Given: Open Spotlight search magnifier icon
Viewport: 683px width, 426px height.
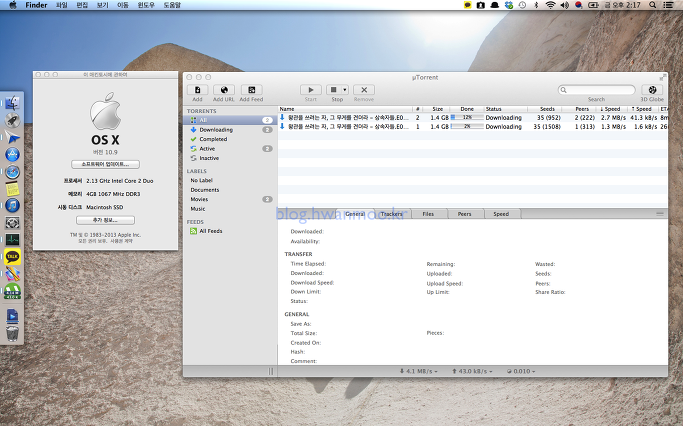Looking at the screenshot, I should pos(653,5).
